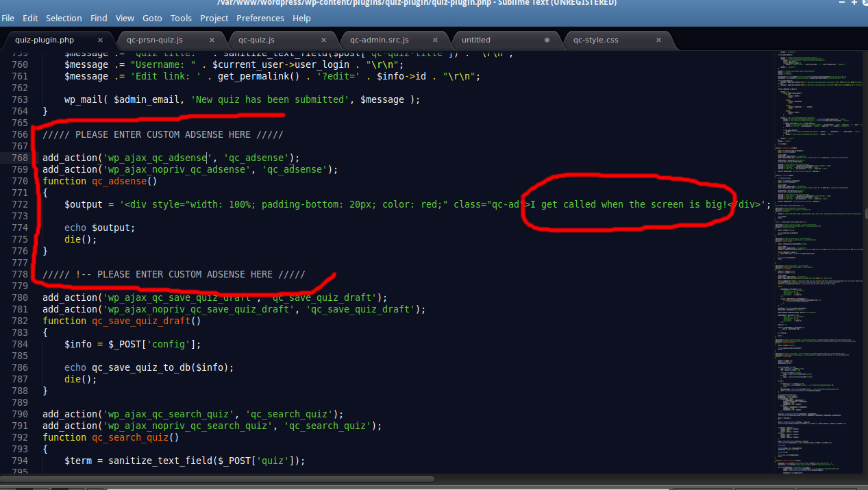This screenshot has width=868, height=490.
Task: Close the quiz-plugin.php tab
Action: [x=100, y=40]
